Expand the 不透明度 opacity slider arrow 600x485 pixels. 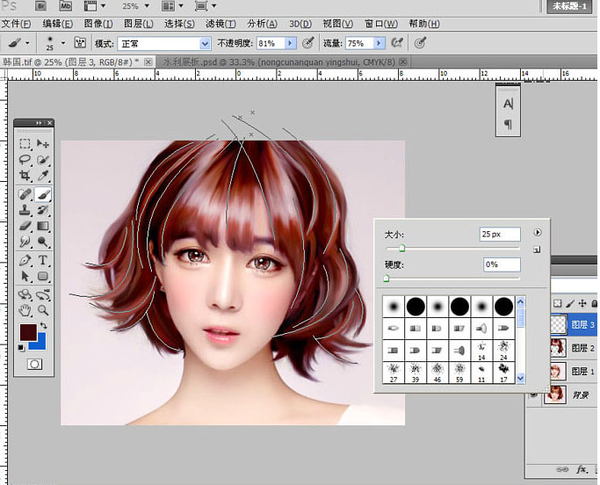(291, 44)
